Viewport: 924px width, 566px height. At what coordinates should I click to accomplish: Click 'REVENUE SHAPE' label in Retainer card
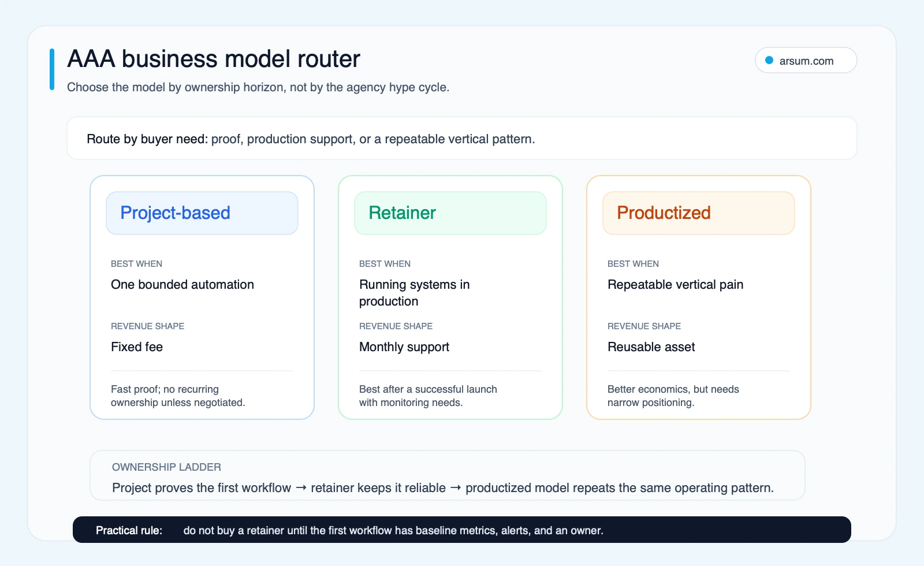[396, 326]
